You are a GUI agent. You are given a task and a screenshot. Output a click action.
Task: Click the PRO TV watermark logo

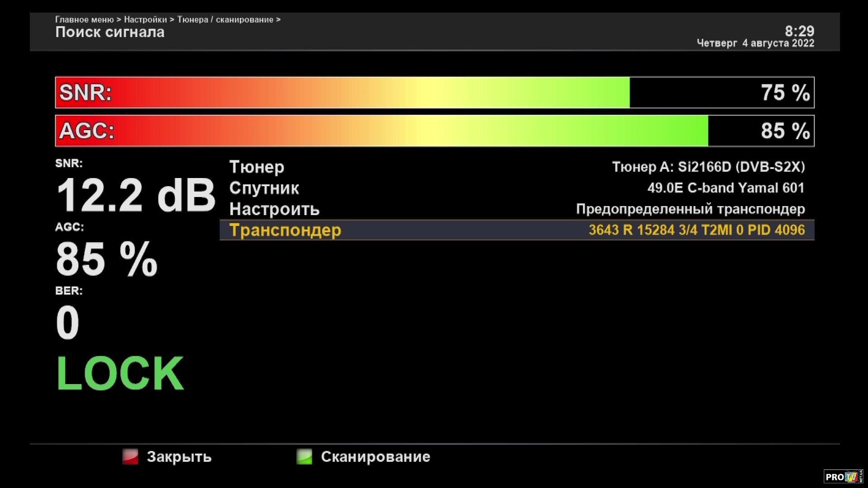click(843, 477)
